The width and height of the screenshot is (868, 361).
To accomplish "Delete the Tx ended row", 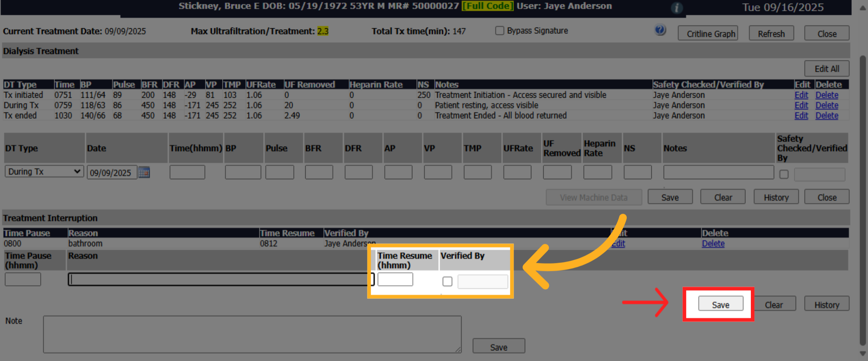I will 827,116.
